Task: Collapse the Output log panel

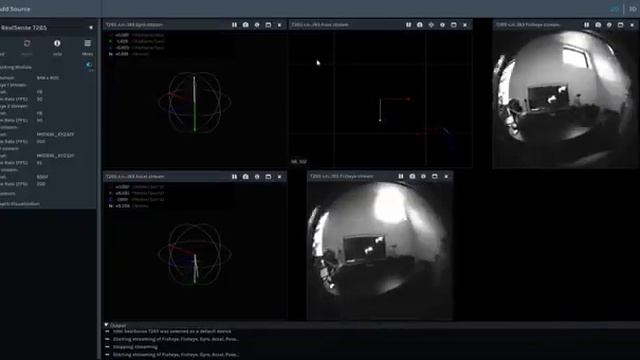Action: point(106,325)
